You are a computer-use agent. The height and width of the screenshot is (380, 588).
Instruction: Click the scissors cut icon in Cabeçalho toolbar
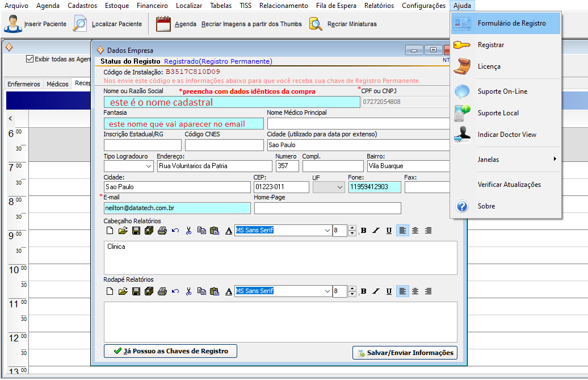tap(188, 231)
